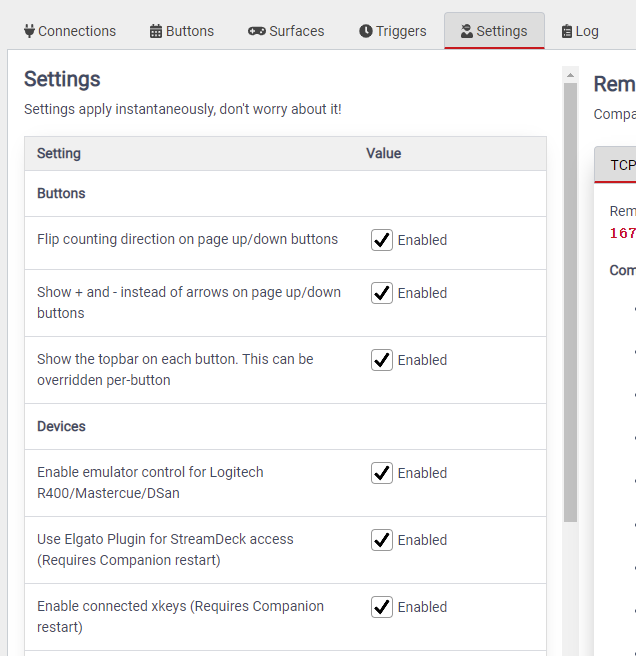This screenshot has width=636, height=656.
Task: Switch to the Buttons tab
Action: 182,31
